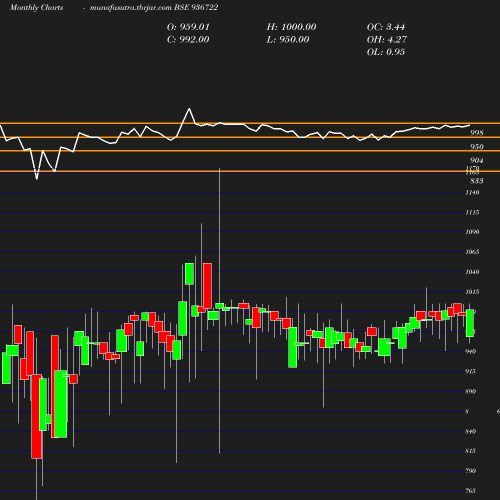This screenshot has height=500, width=500.
Task: Click the 1040 price axis label
Action: pos(472,272)
